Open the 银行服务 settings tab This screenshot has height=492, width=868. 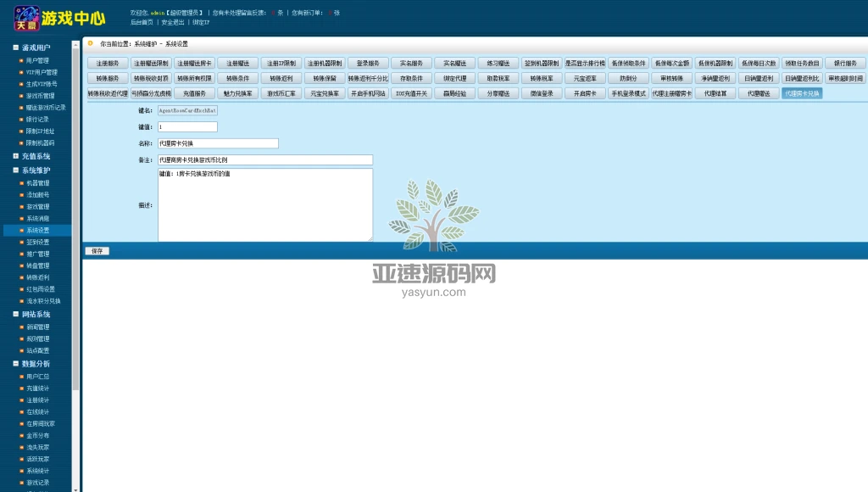click(x=845, y=63)
